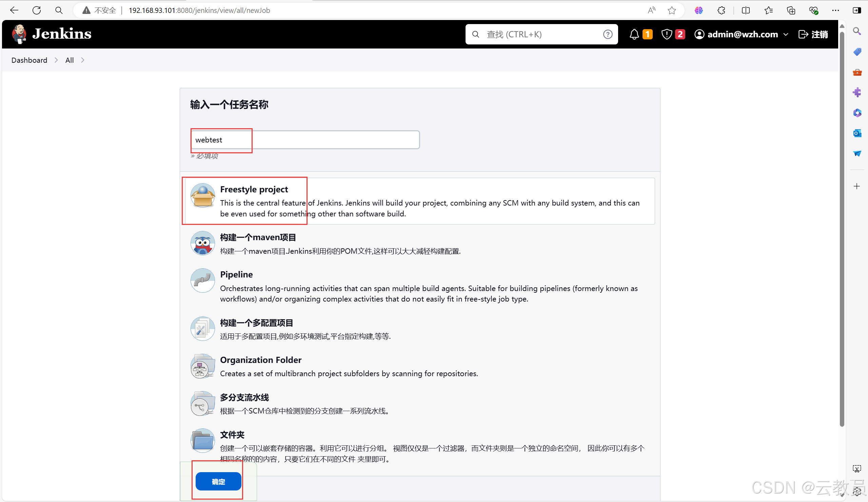This screenshot has width=868, height=502.
Task: Click the 确定 confirm button
Action: (x=218, y=481)
